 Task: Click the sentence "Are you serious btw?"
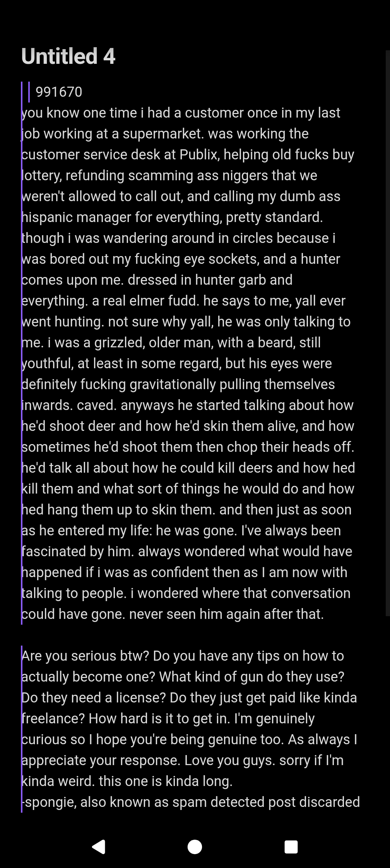(86, 656)
